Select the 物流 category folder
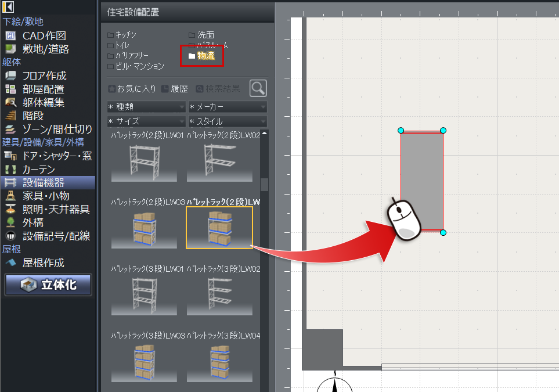This screenshot has height=392, width=559. pyautogui.click(x=201, y=56)
